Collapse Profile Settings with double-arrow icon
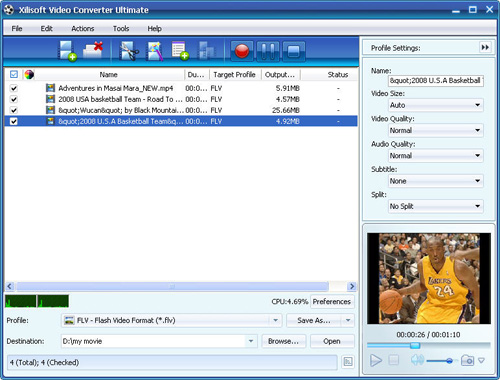This screenshot has width=500, height=380. [485, 48]
